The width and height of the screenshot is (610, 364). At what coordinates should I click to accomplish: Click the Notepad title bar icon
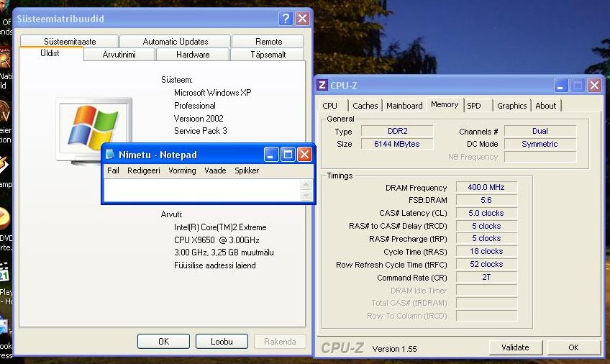click(x=110, y=155)
